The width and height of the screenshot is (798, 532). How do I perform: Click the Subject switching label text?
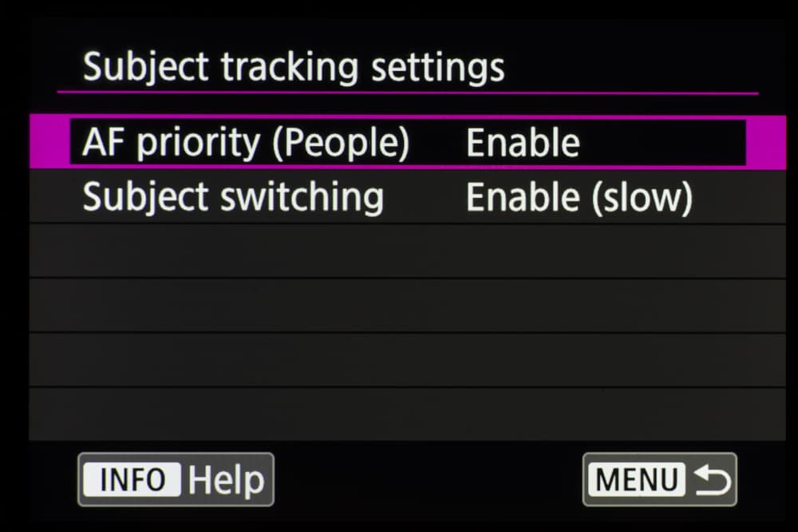click(233, 197)
